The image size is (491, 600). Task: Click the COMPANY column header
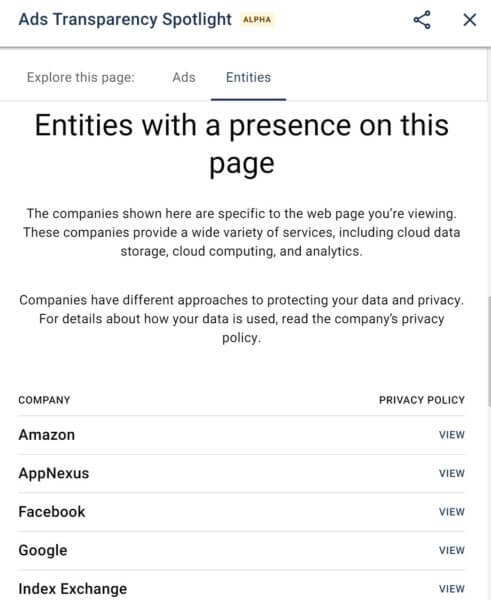44,400
